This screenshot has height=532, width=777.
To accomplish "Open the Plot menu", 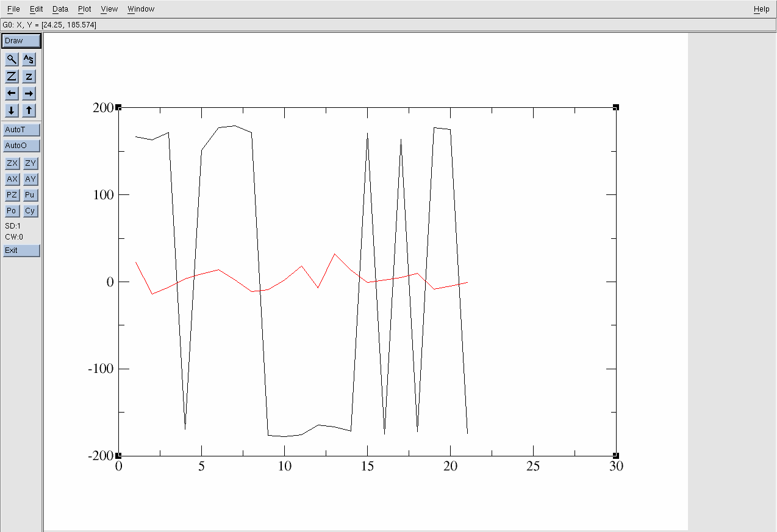I will click(x=85, y=9).
